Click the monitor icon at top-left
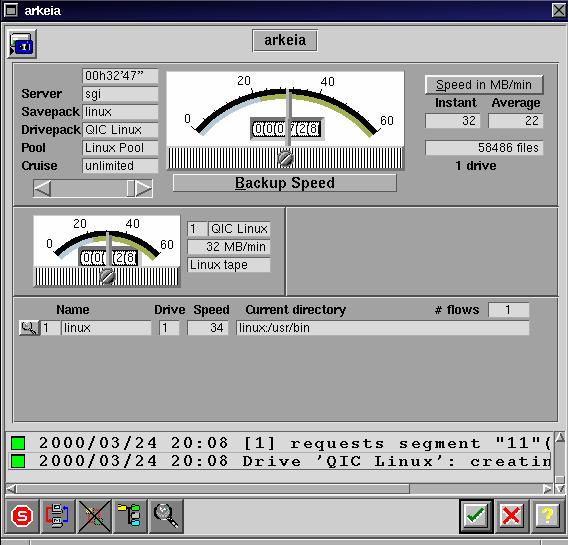Image resolution: width=568 pixels, height=545 pixels. tap(22, 44)
